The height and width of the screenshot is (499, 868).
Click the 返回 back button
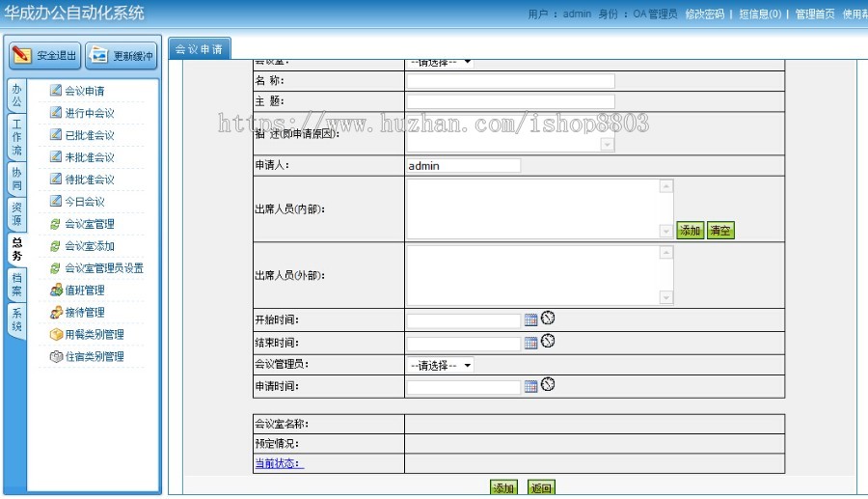click(x=541, y=487)
